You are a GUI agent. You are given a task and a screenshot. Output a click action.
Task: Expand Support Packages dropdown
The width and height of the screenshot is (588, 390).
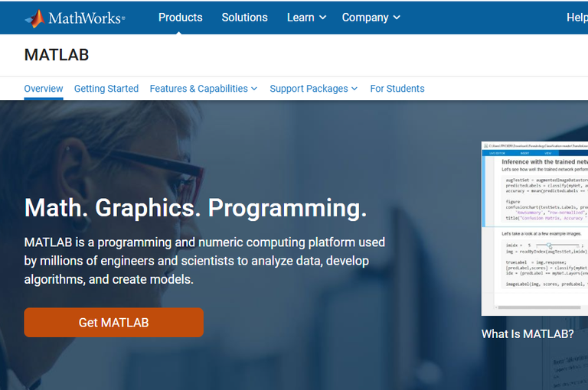[313, 89]
